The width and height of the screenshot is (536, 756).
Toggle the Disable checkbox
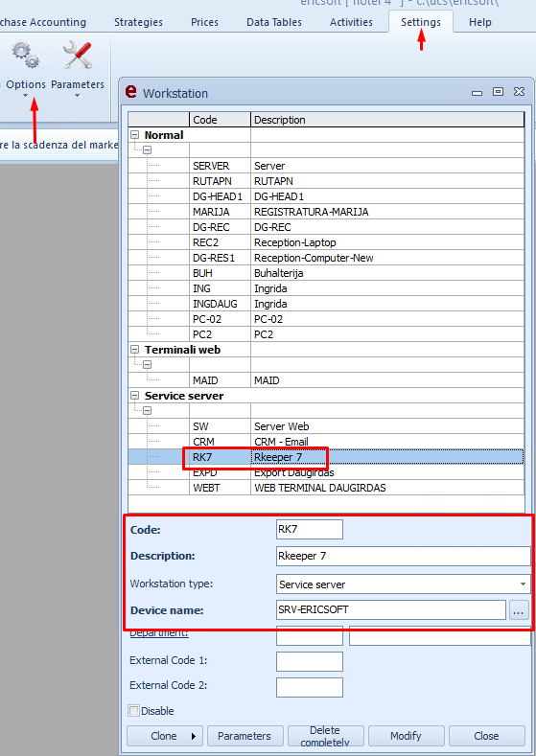coord(134,710)
